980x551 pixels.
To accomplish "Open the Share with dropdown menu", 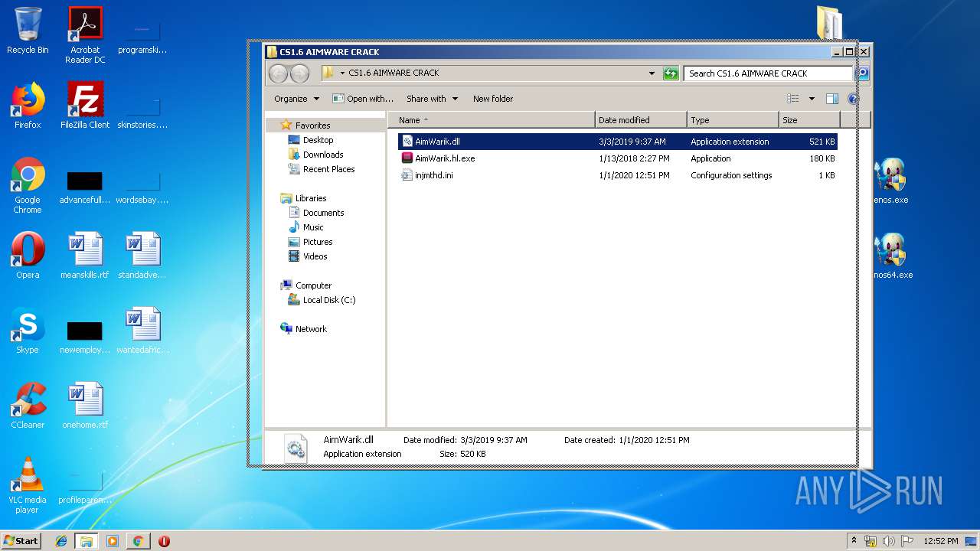I will coord(432,99).
